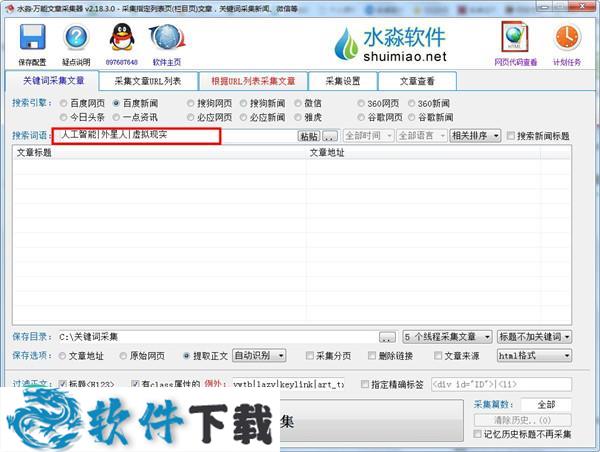Open the software homepage globe icon
The image size is (600, 452).
(166, 39)
